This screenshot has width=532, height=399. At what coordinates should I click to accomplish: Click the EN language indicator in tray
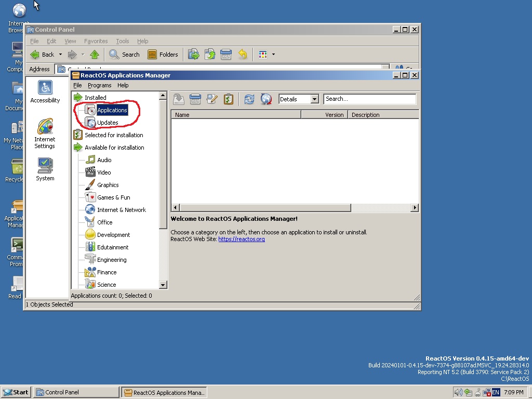pos(496,393)
